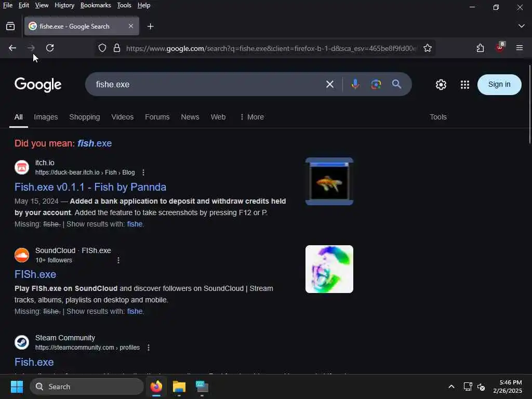Open the File menu
Image resolution: width=532 pixels, height=399 pixels.
pyautogui.click(x=7, y=5)
